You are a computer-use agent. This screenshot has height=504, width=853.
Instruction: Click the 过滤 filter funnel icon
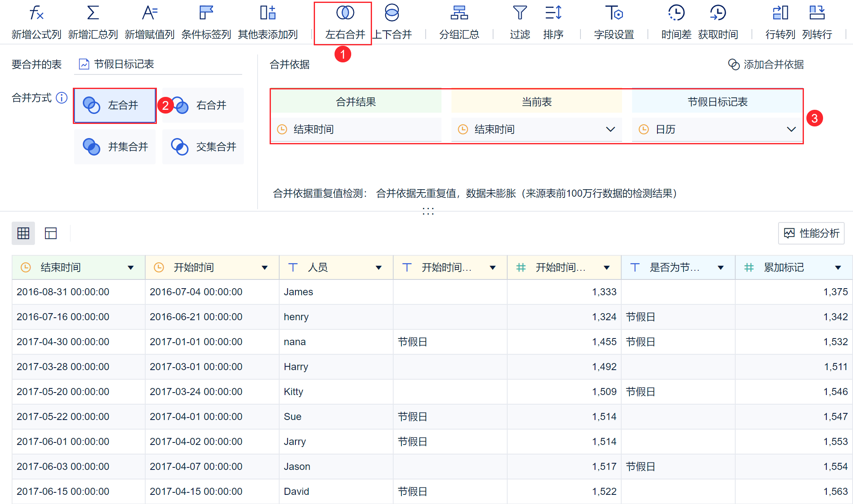tap(520, 13)
